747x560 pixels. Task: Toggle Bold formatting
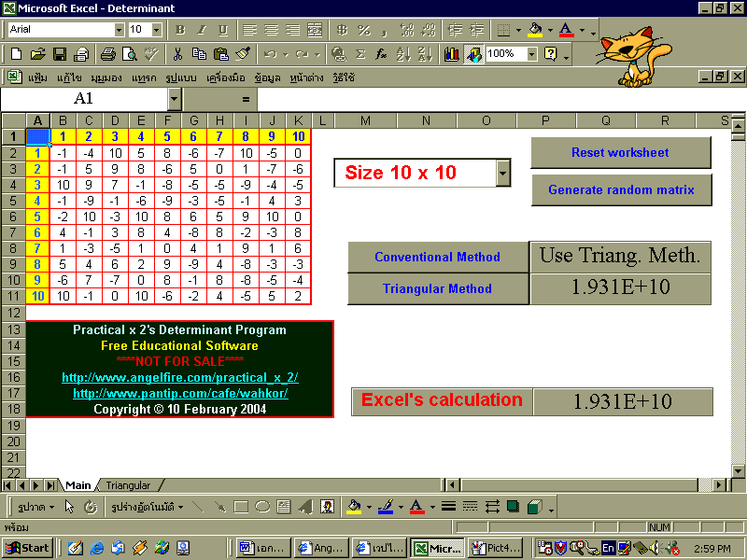coord(180,30)
